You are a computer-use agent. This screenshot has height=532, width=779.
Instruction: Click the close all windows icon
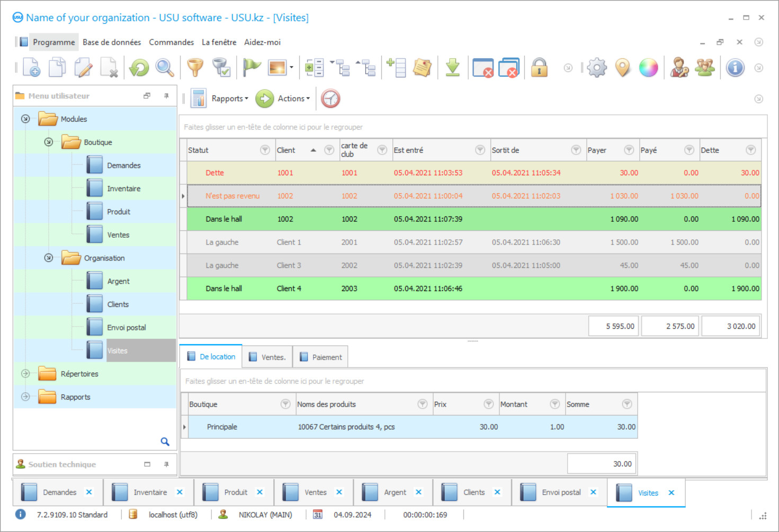click(509, 68)
